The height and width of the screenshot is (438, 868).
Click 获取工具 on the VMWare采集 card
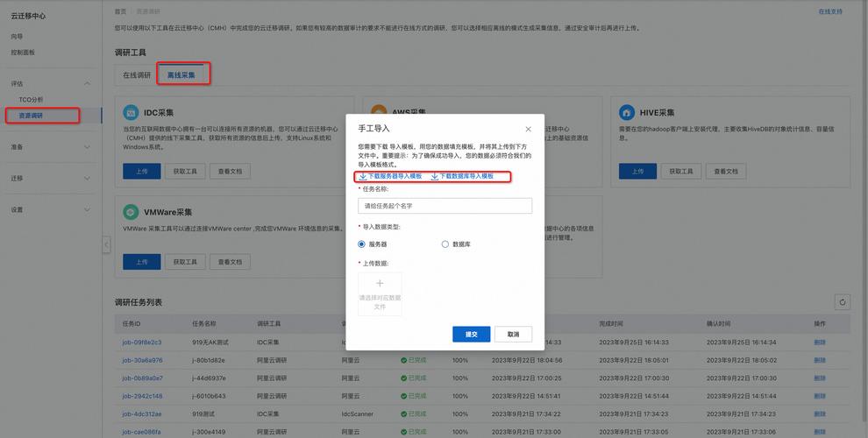(x=185, y=262)
